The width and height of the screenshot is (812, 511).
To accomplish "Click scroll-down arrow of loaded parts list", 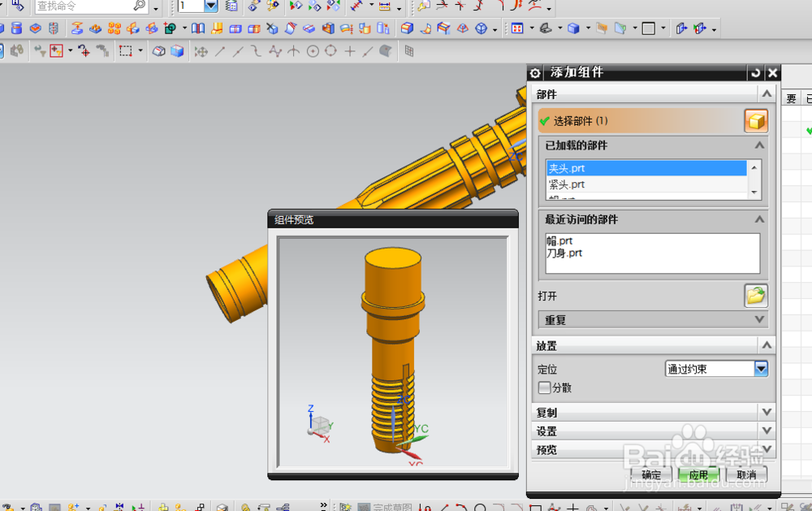I will click(754, 193).
